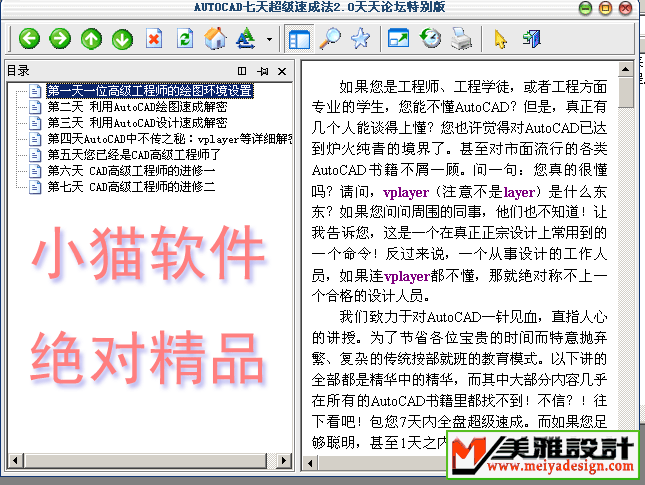The height and width of the screenshot is (485, 645).
Task: Click the purple layer link
Action: point(519,192)
